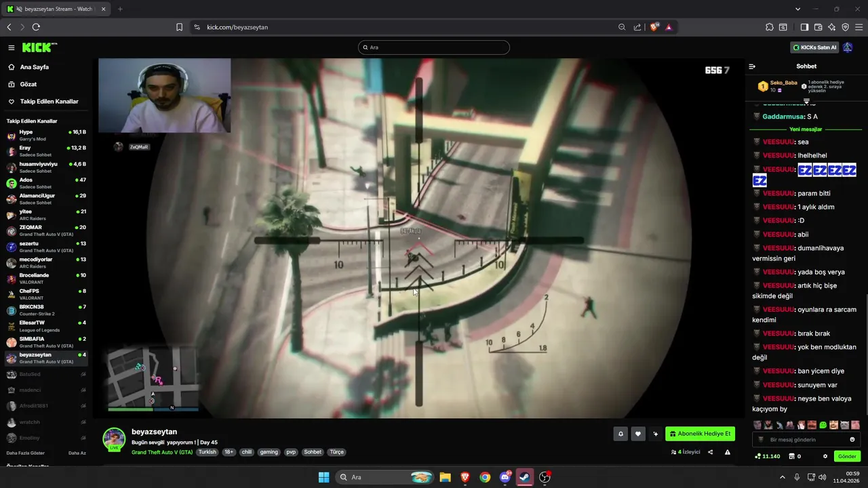Click the Gönder send button

[x=847, y=456]
